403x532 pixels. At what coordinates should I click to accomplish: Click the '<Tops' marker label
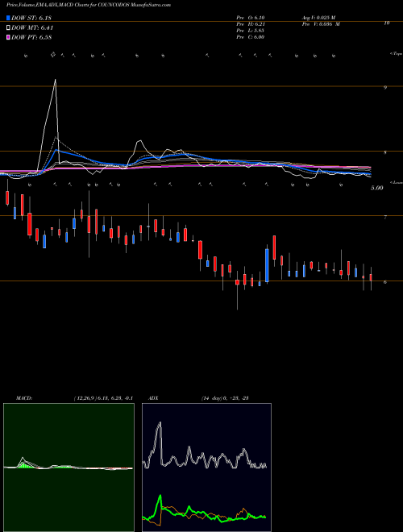pos(397,54)
